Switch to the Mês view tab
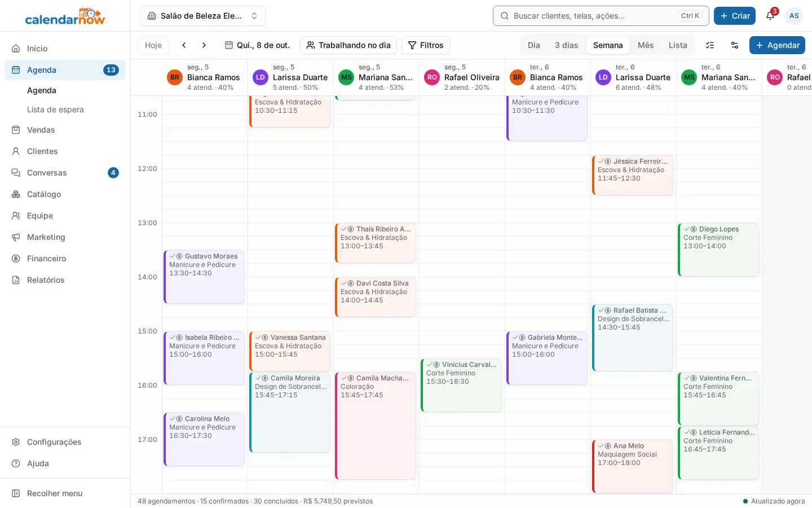The image size is (812, 508). (x=646, y=45)
